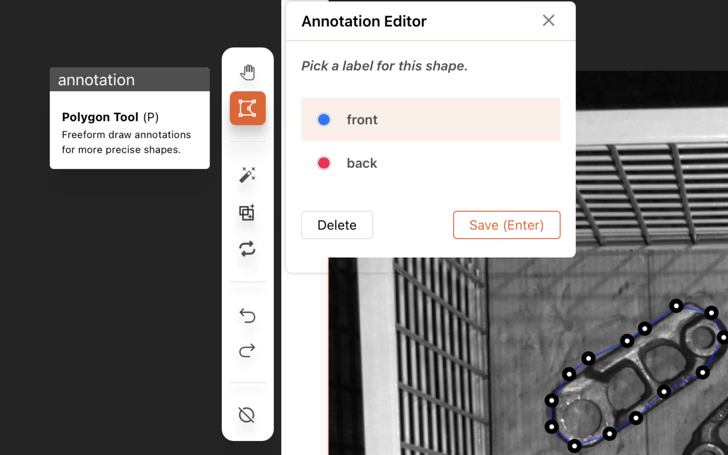Choose the magic wand smart tool
The image size is (728, 455).
(247, 175)
